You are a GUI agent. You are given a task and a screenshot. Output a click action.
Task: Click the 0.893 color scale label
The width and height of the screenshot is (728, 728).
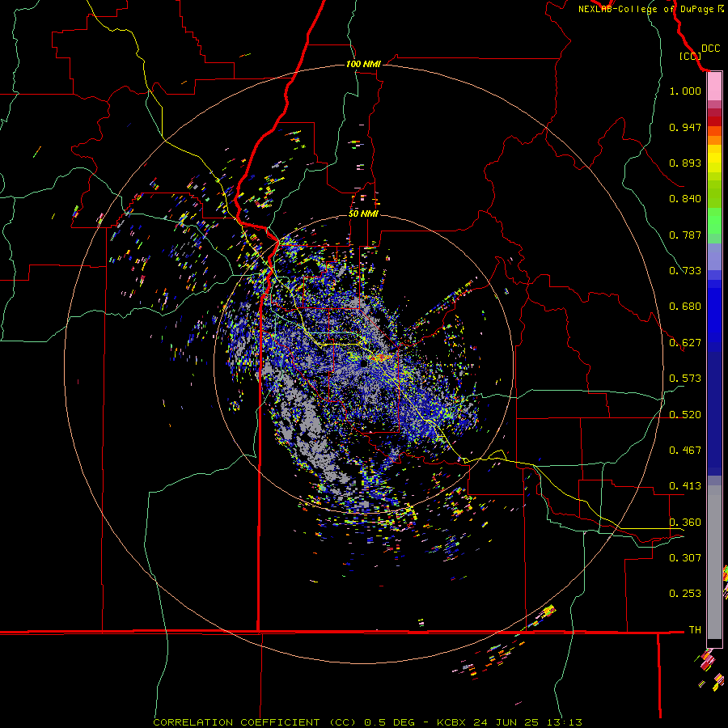[685, 163]
